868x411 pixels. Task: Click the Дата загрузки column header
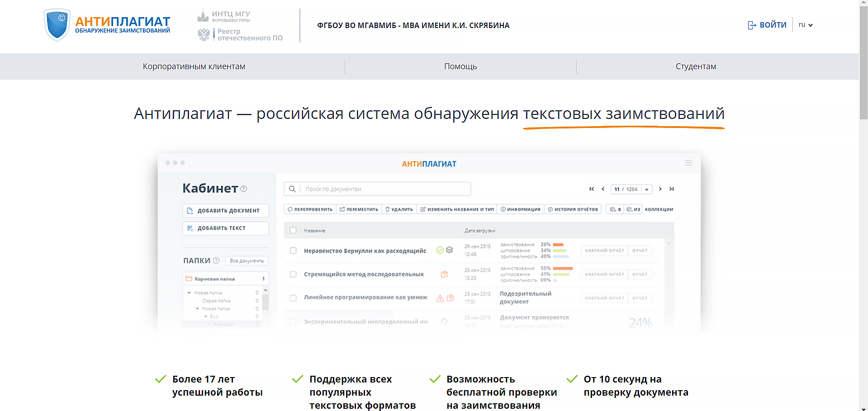click(479, 231)
